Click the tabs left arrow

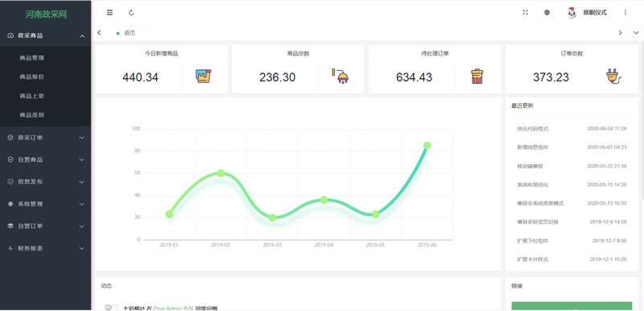pyautogui.click(x=99, y=33)
